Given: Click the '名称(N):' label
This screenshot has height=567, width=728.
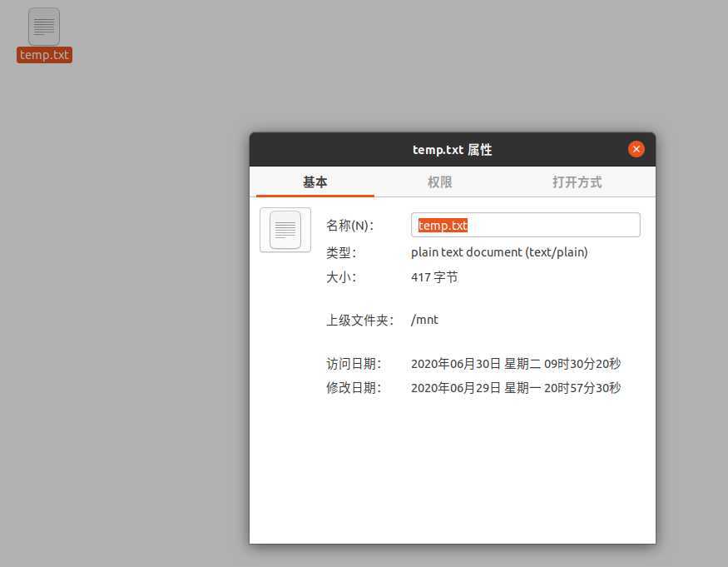Looking at the screenshot, I should [x=349, y=226].
